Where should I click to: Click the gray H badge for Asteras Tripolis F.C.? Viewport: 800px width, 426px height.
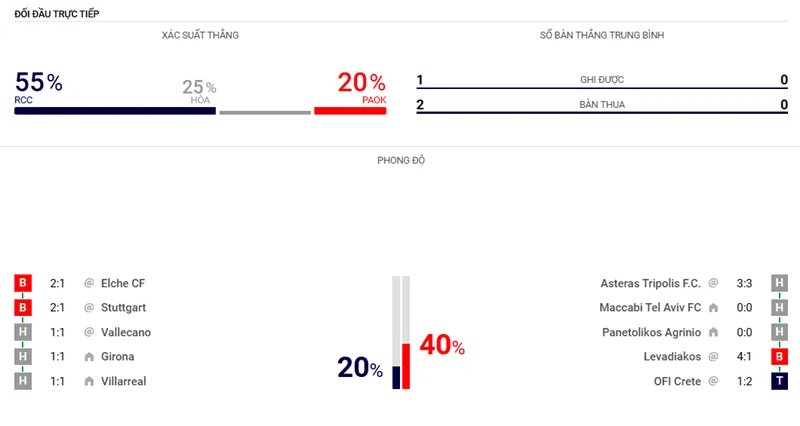click(777, 284)
